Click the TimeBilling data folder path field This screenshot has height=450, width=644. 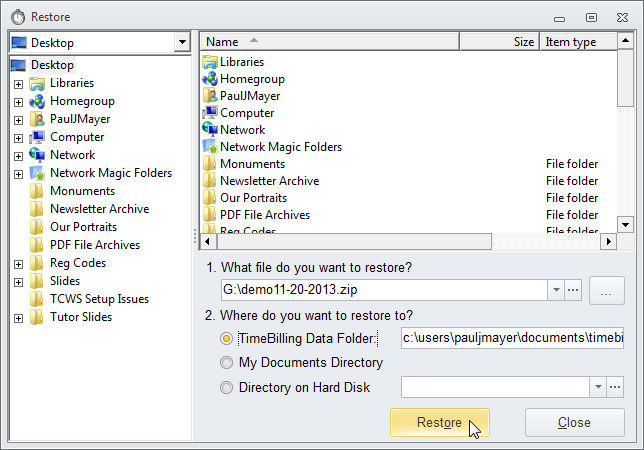[511, 339]
